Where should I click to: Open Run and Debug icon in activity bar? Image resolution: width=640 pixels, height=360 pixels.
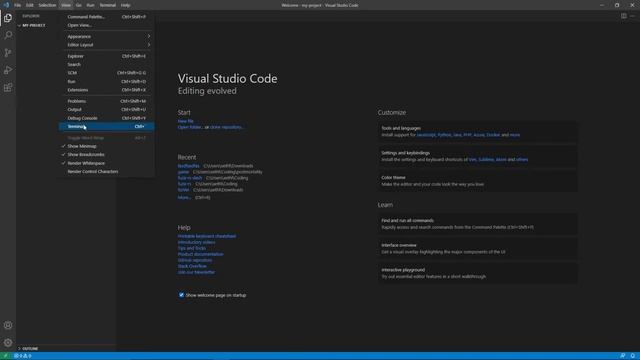pos(8,70)
